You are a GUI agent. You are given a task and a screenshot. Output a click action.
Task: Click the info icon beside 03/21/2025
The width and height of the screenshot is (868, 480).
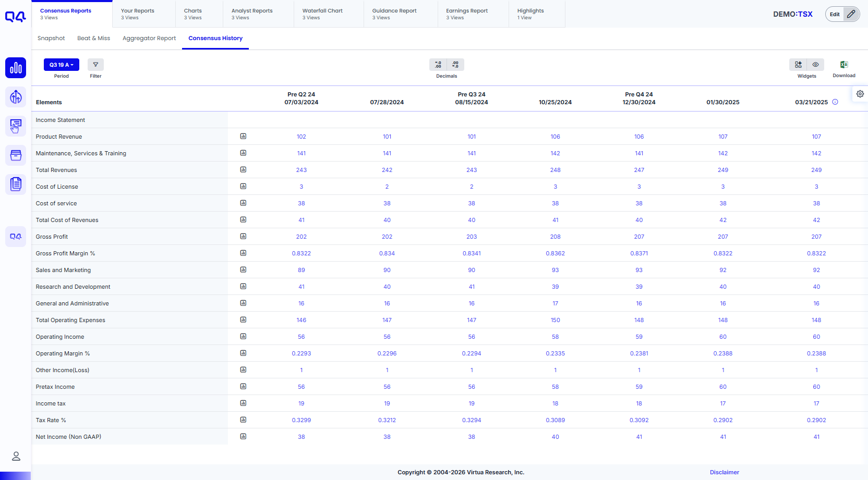pos(835,102)
